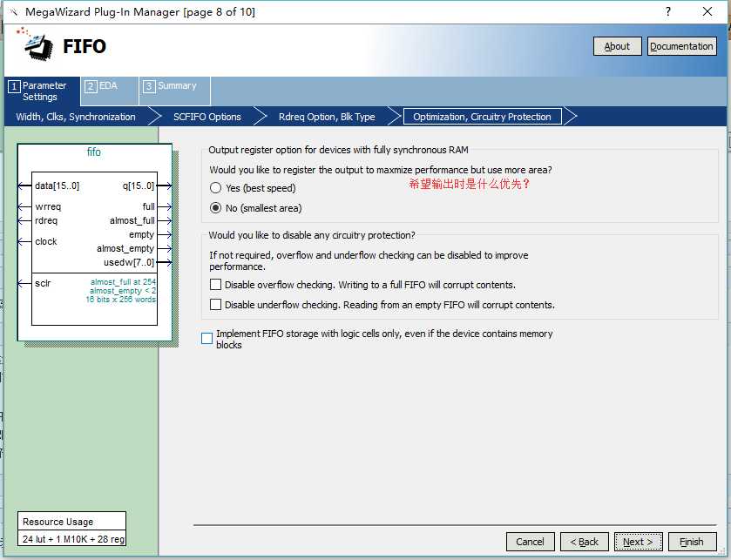Go back with the < Back button
Screen dimensions: 731x560
(x=584, y=542)
